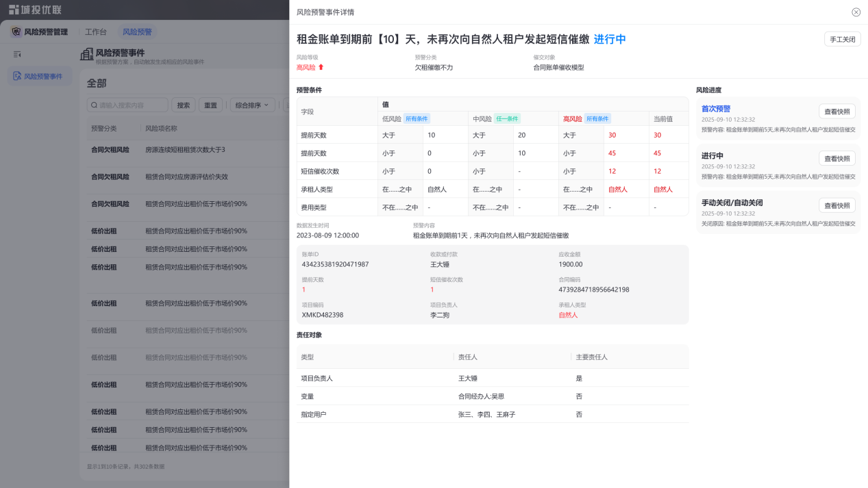Click 风险预警事件 sidebar item icon

click(x=17, y=76)
